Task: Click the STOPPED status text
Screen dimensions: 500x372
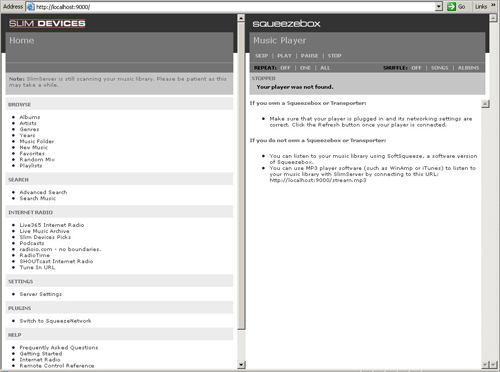Action: point(263,78)
